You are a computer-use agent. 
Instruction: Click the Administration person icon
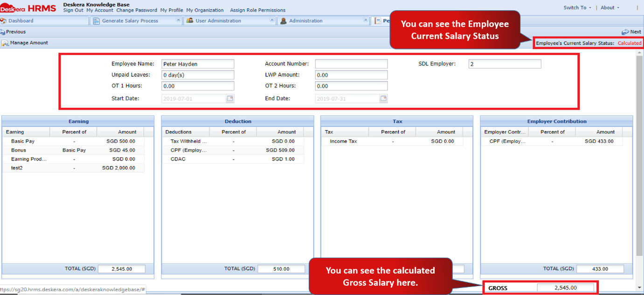pos(284,21)
